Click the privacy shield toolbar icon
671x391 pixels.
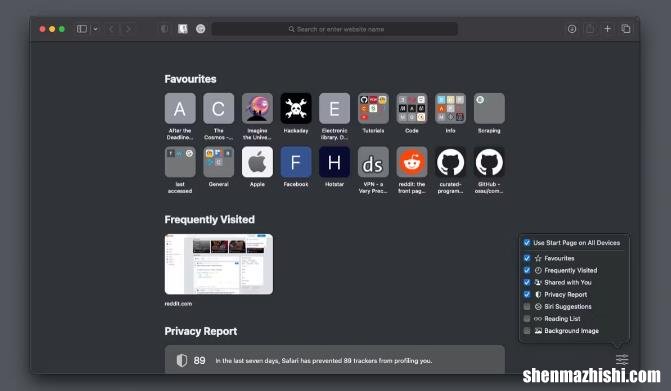coord(164,29)
